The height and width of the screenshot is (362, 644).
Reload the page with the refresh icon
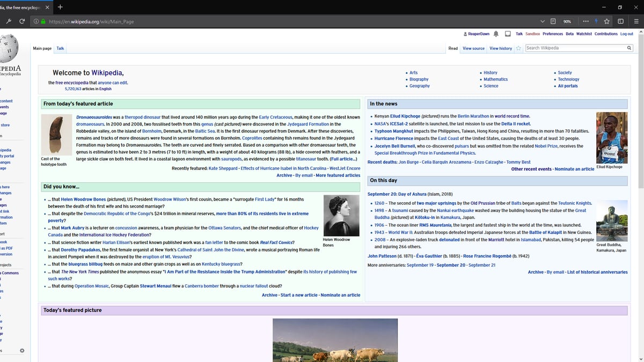tap(21, 21)
